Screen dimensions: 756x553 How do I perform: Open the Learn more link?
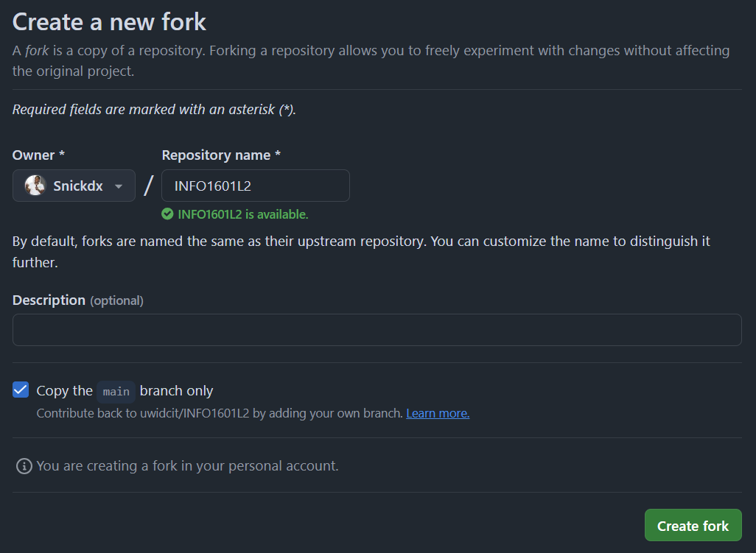pyautogui.click(x=438, y=413)
